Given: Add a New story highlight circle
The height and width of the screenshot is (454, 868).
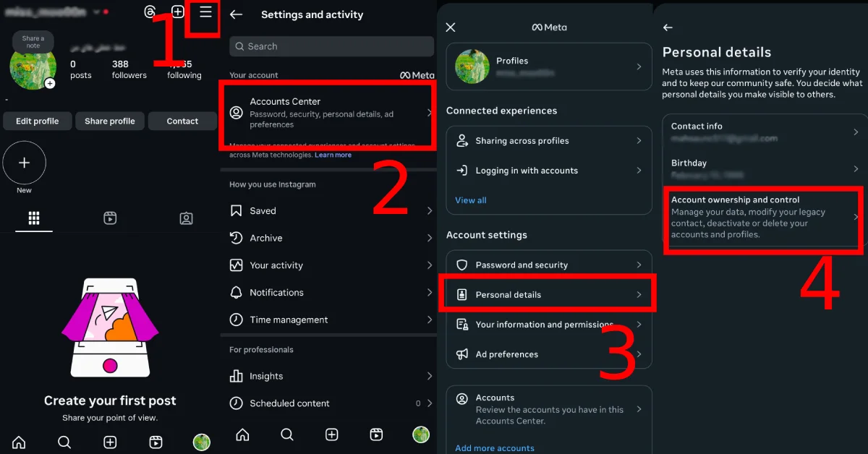Looking at the screenshot, I should 24,163.
